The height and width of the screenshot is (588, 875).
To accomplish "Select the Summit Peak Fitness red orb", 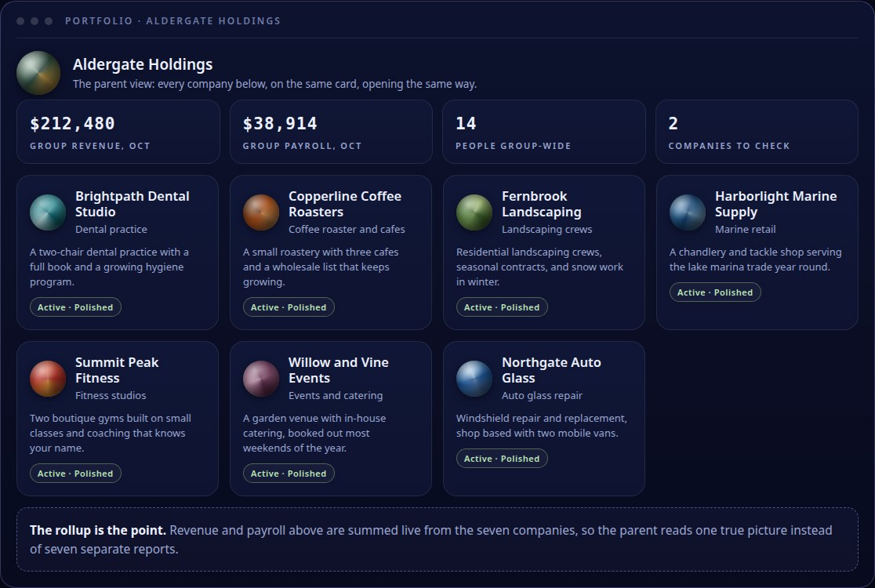I will (x=48, y=379).
